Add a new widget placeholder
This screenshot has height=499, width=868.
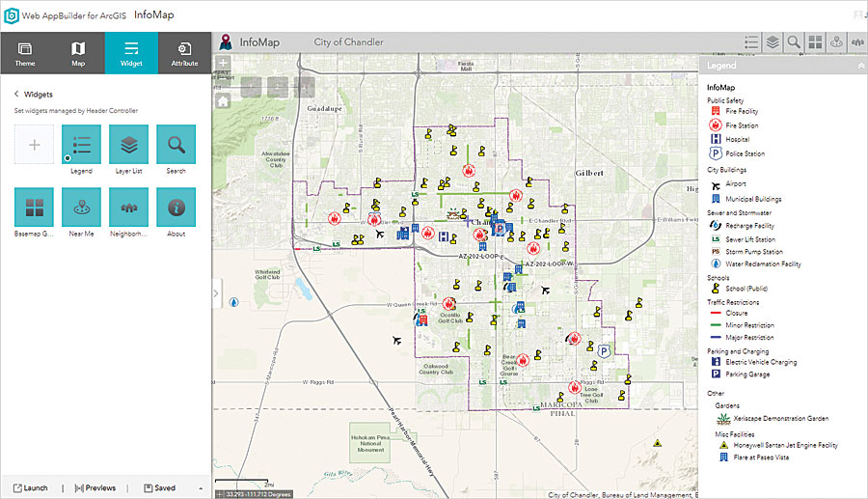click(x=35, y=145)
